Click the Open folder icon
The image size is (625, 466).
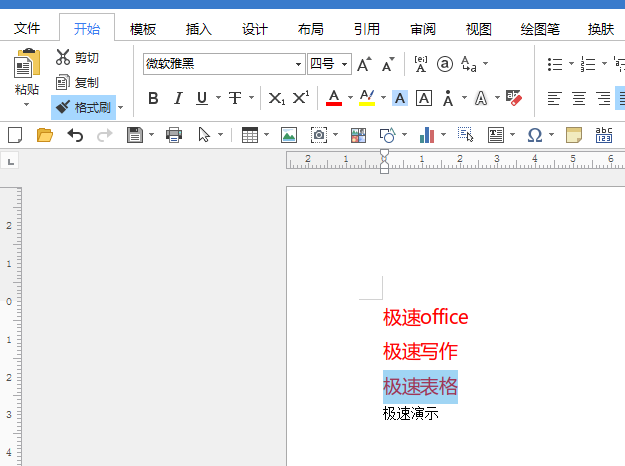pyautogui.click(x=45, y=135)
